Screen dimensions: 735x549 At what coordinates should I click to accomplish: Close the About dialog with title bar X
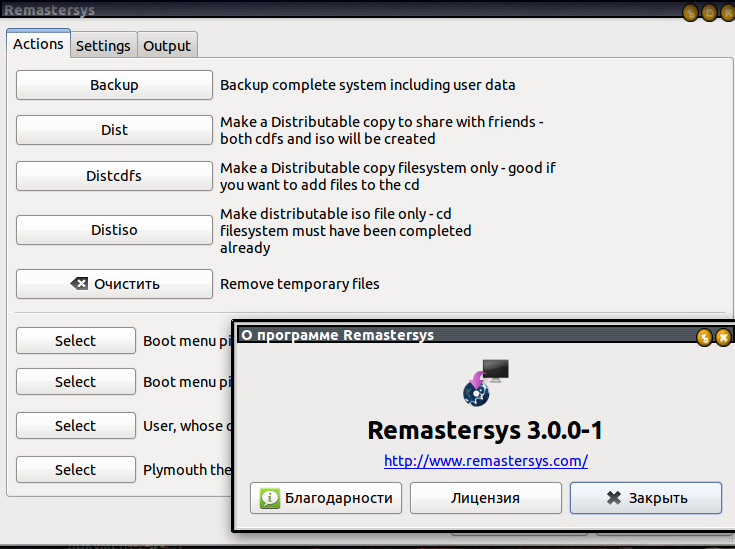coord(723,337)
